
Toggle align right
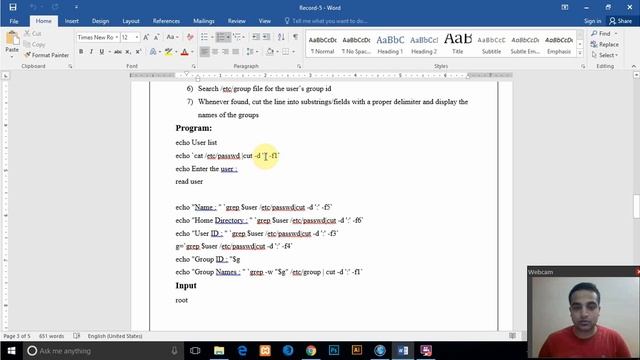coord(225,52)
